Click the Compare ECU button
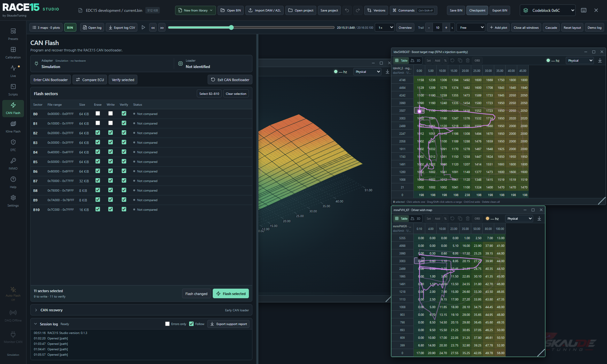Image resolution: width=607 pixels, height=364 pixels. click(x=90, y=80)
